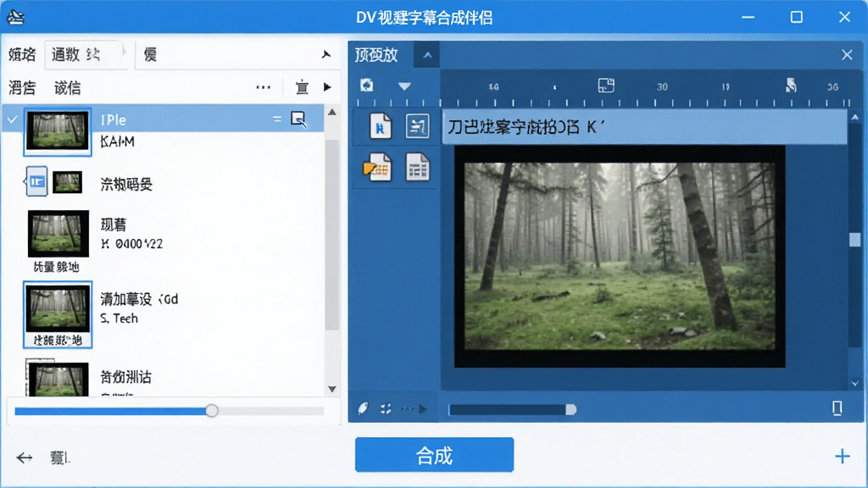The width and height of the screenshot is (868, 488).
Task: Open the three-dots more options menu
Action: click(x=264, y=87)
